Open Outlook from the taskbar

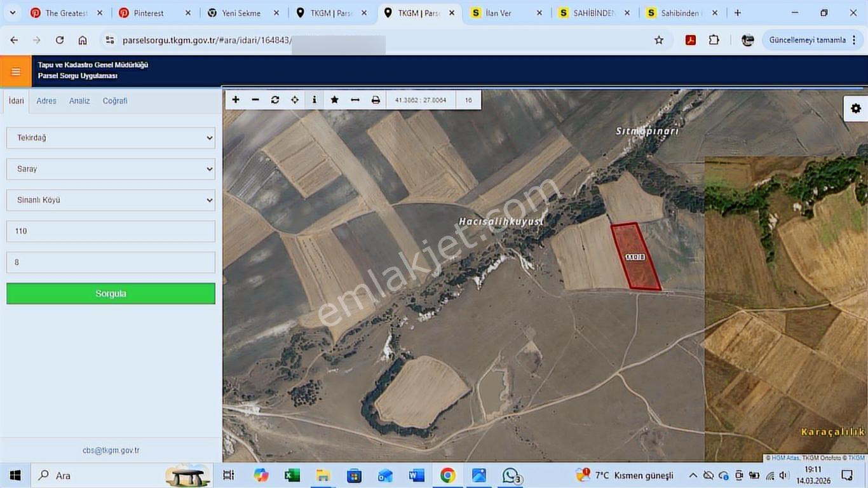pyautogui.click(x=385, y=475)
